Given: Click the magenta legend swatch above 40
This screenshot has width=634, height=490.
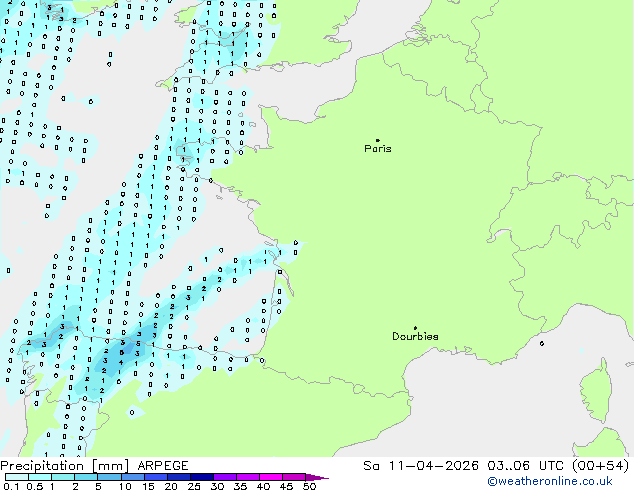Looking at the screenshot, I should point(271,477).
